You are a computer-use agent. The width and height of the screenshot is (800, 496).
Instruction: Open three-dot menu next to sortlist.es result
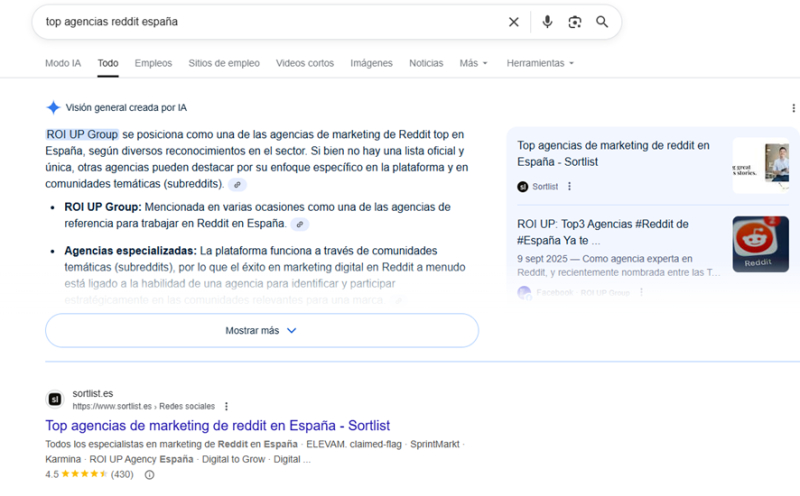(x=227, y=406)
